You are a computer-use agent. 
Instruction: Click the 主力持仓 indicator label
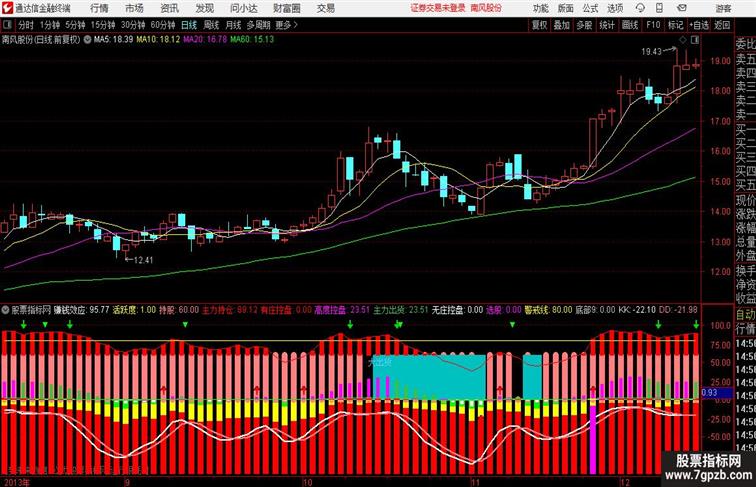[x=230, y=310]
